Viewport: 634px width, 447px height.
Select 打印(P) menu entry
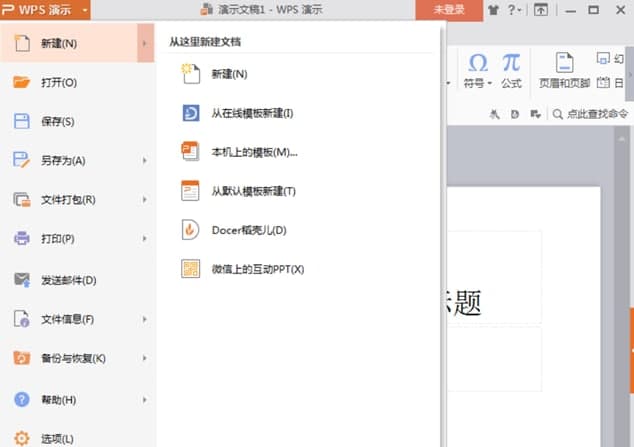58,239
